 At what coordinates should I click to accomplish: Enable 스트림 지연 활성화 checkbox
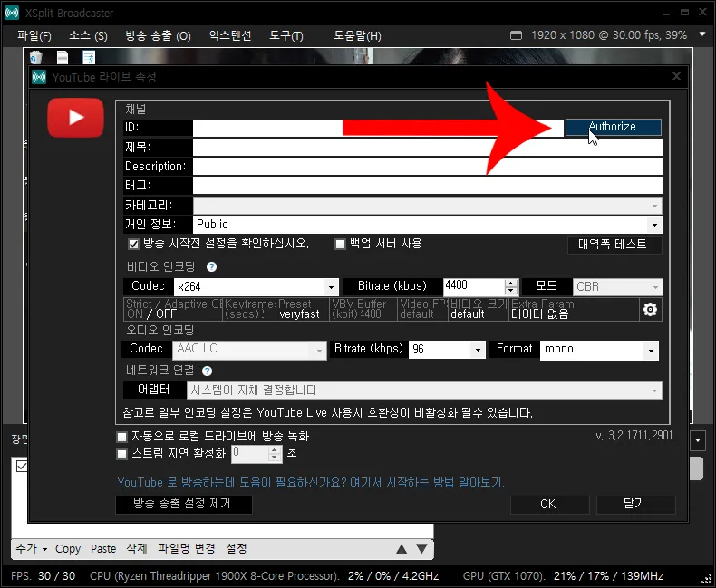pos(122,454)
